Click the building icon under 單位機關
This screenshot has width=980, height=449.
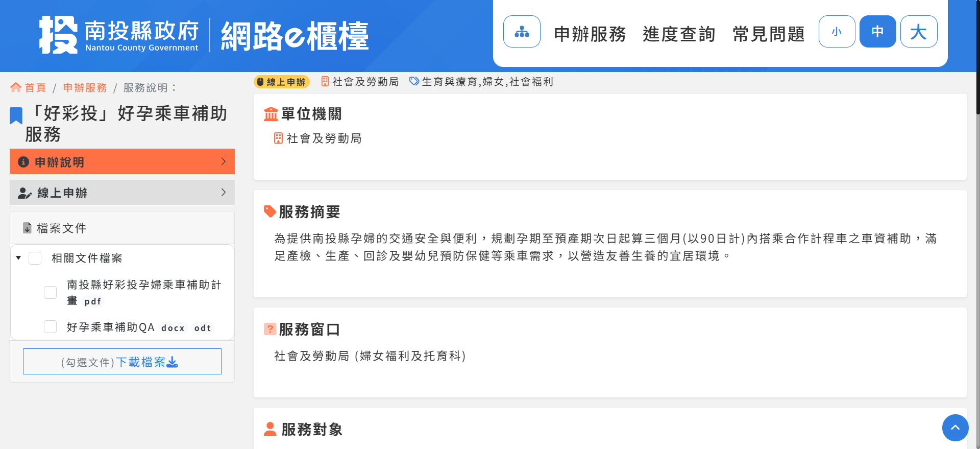click(x=278, y=138)
